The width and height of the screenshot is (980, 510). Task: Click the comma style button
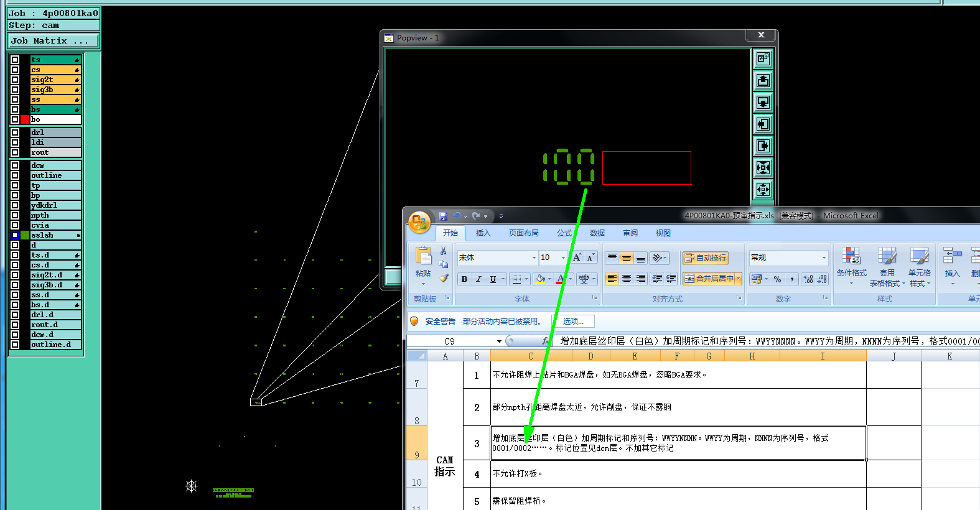pyautogui.click(x=792, y=279)
